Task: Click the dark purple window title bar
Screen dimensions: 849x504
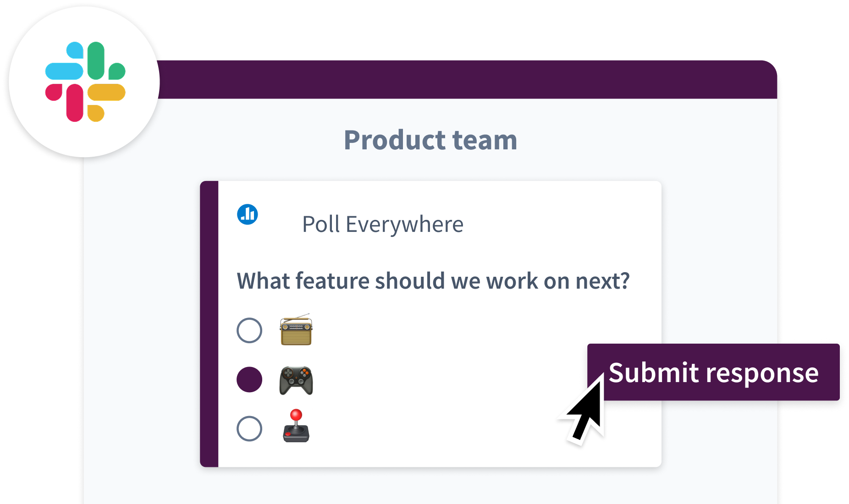Action: (458, 80)
